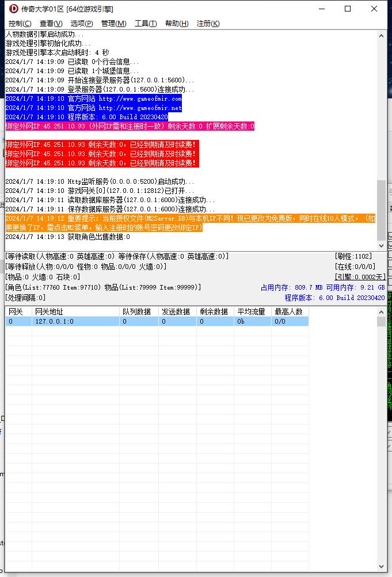This screenshot has height=577, width=392.
Task: Click the 网关 column header
Action: (x=18, y=312)
